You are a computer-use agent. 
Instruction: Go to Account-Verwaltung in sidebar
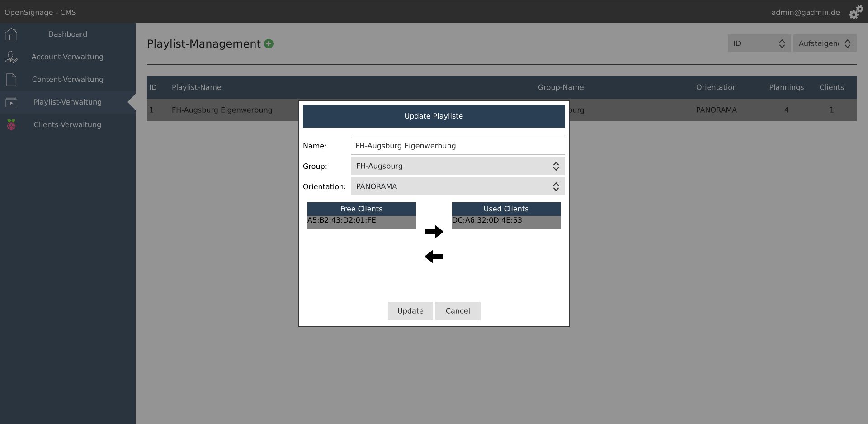67,57
